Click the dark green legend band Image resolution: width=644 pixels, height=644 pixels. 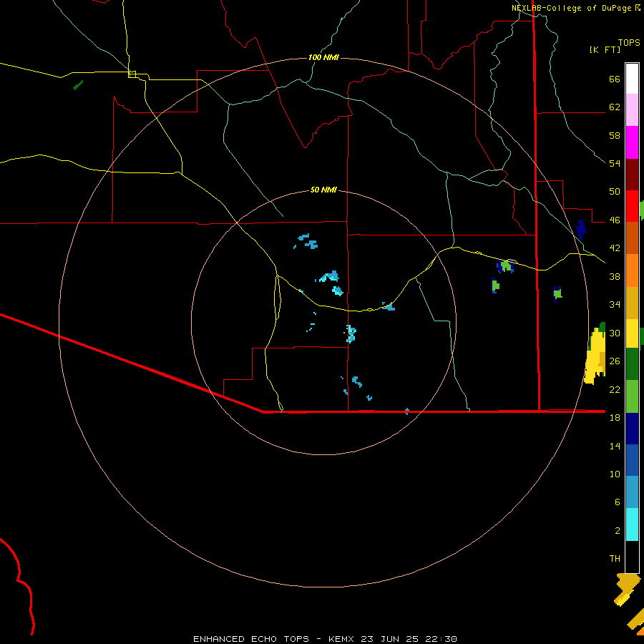(x=632, y=364)
